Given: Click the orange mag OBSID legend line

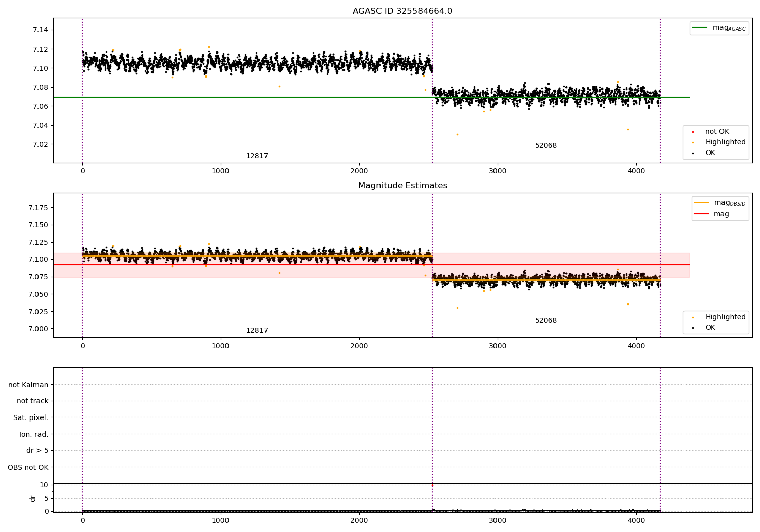Looking at the screenshot, I should click(x=701, y=203).
